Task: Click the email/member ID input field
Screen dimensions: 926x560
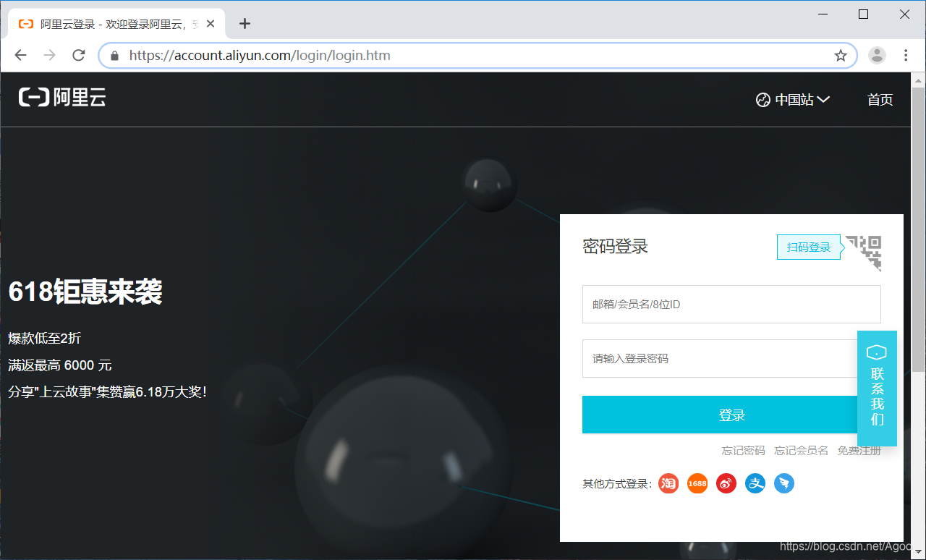Action: click(731, 304)
